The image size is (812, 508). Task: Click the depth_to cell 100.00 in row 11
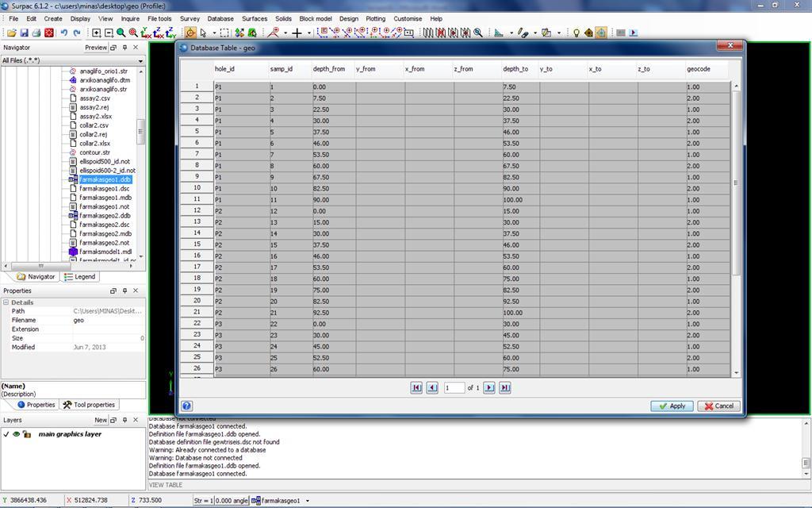pyautogui.click(x=520, y=200)
